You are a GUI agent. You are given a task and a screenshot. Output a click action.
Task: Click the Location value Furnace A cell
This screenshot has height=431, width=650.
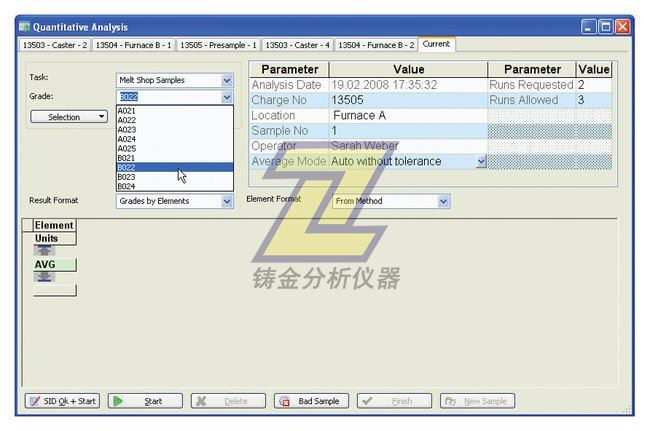(408, 116)
